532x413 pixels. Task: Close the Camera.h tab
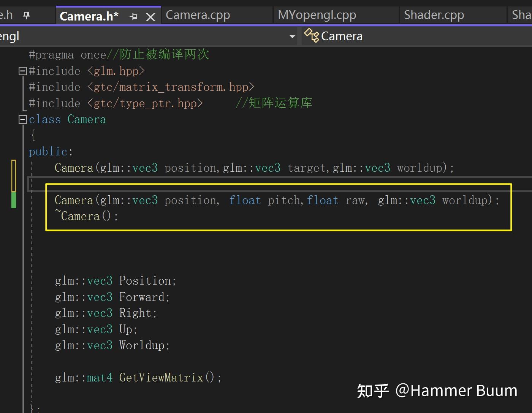click(x=151, y=16)
